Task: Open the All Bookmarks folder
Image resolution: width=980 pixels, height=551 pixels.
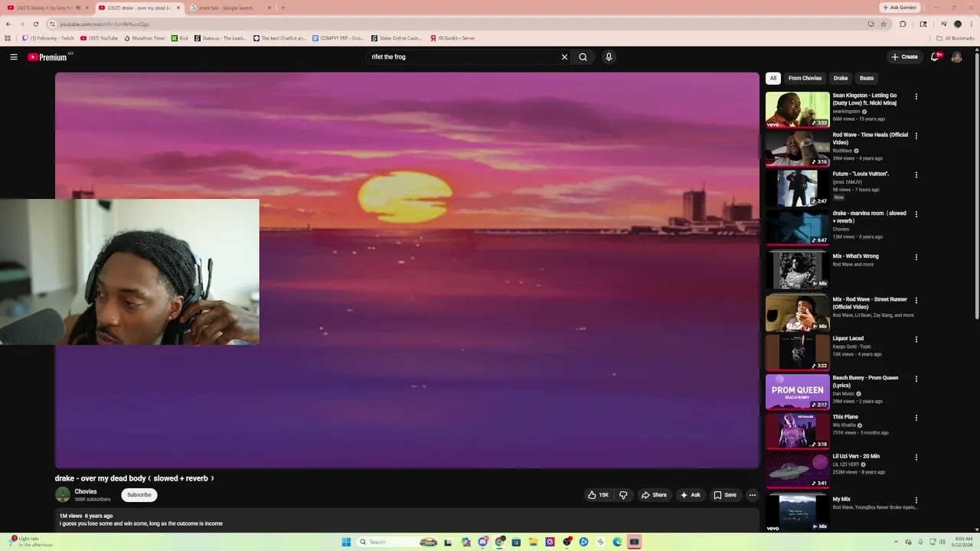Action: pyautogui.click(x=955, y=38)
